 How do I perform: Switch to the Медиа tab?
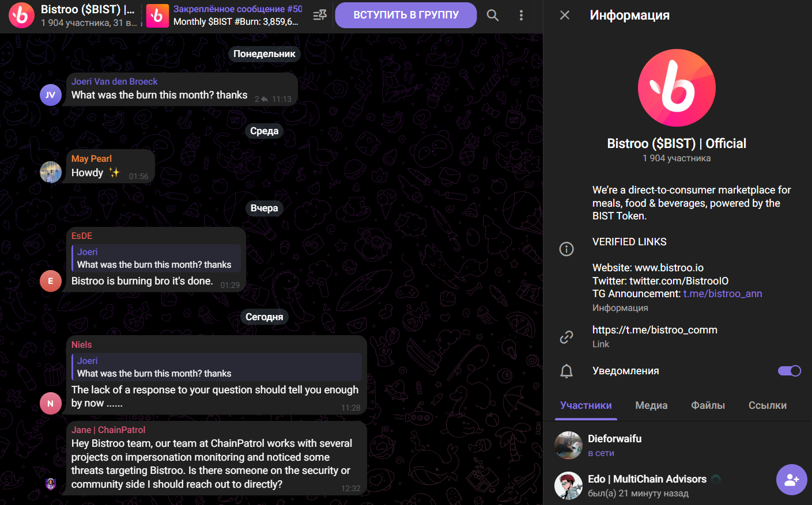pos(651,405)
